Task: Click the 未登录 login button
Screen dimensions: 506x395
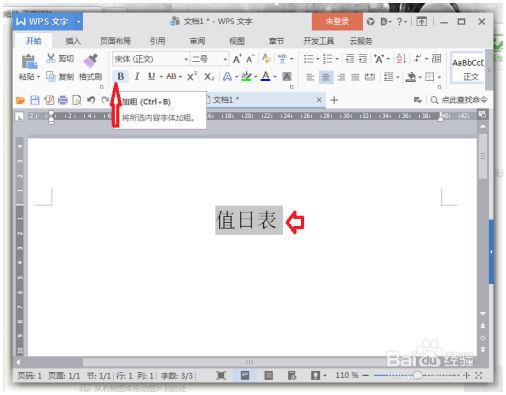Action: [337, 21]
